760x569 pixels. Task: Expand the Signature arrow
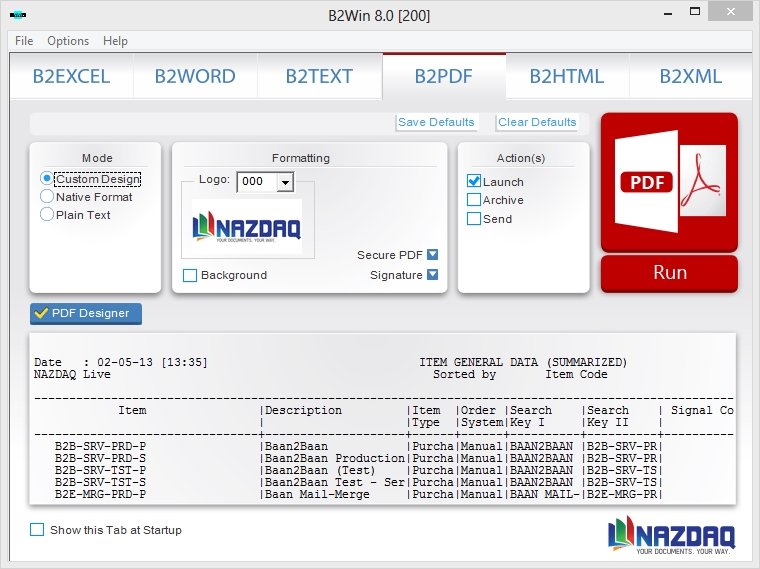point(432,275)
